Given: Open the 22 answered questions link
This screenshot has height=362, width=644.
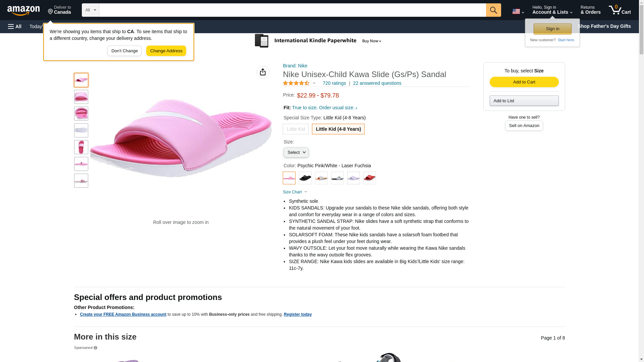Looking at the screenshot, I should click(x=377, y=83).
